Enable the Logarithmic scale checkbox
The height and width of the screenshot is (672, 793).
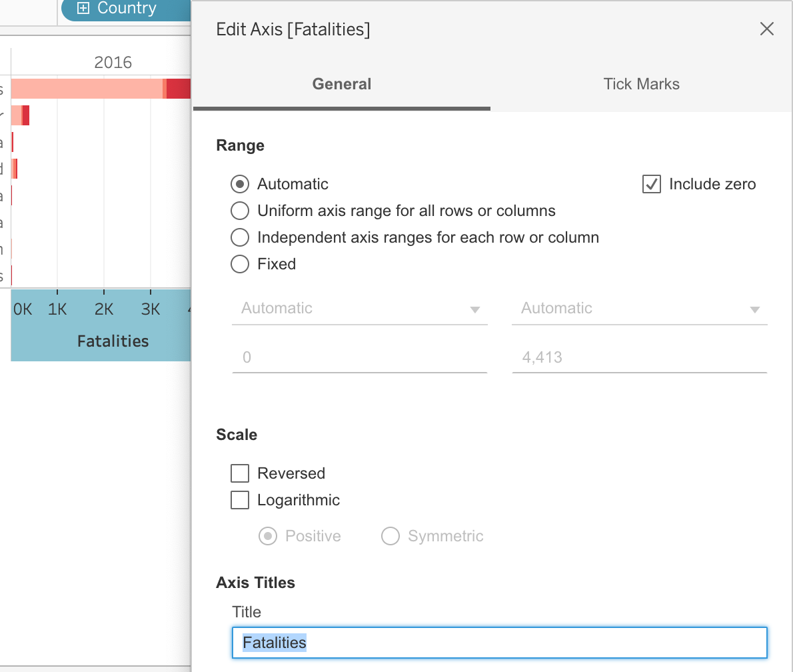click(240, 500)
